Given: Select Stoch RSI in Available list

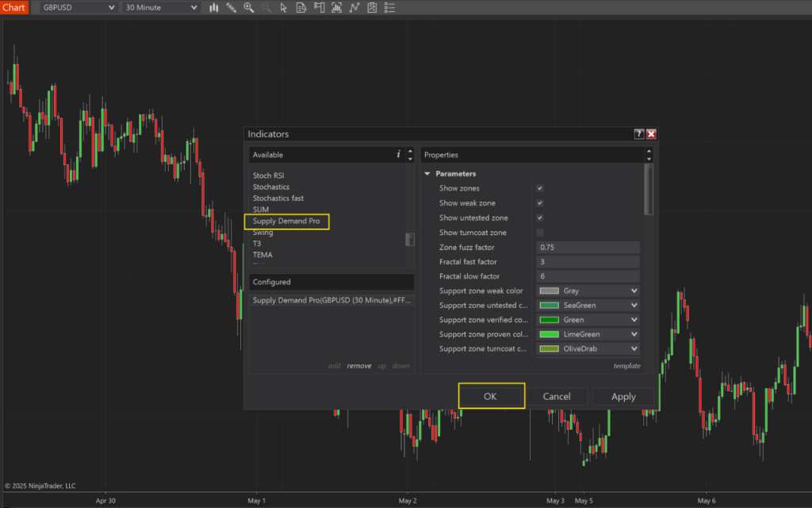Looking at the screenshot, I should pyautogui.click(x=268, y=175).
